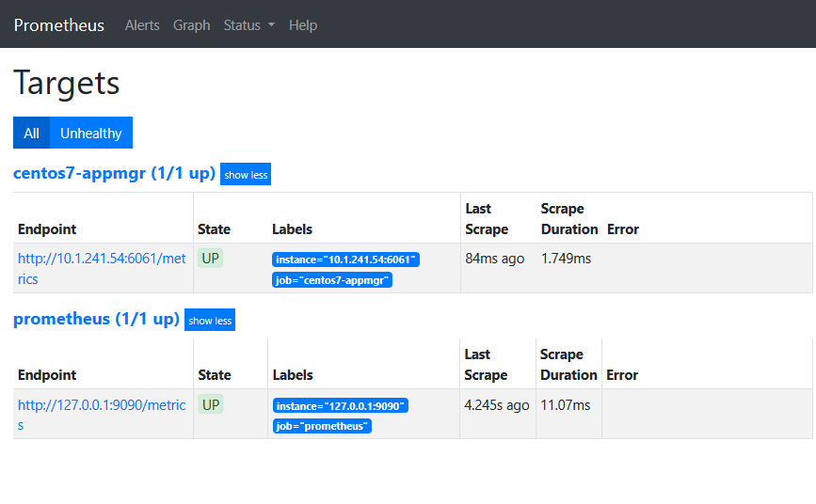Viewport: 816px width, 504px height.
Task: Click State column header in centos7-appmgr table
Action: tap(214, 229)
